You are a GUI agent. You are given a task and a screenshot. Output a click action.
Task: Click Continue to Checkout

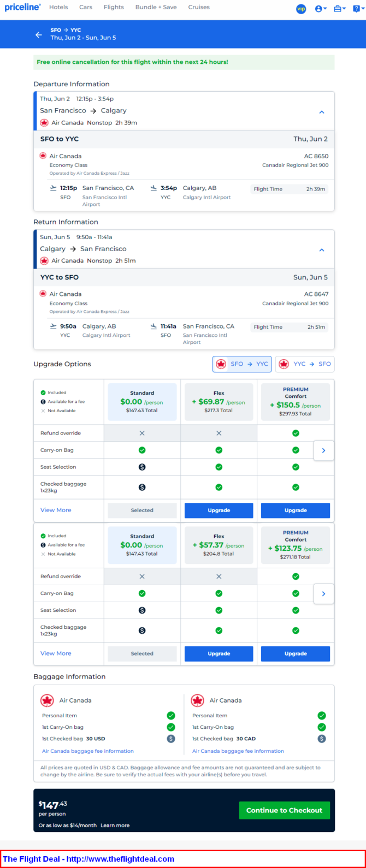(x=284, y=810)
